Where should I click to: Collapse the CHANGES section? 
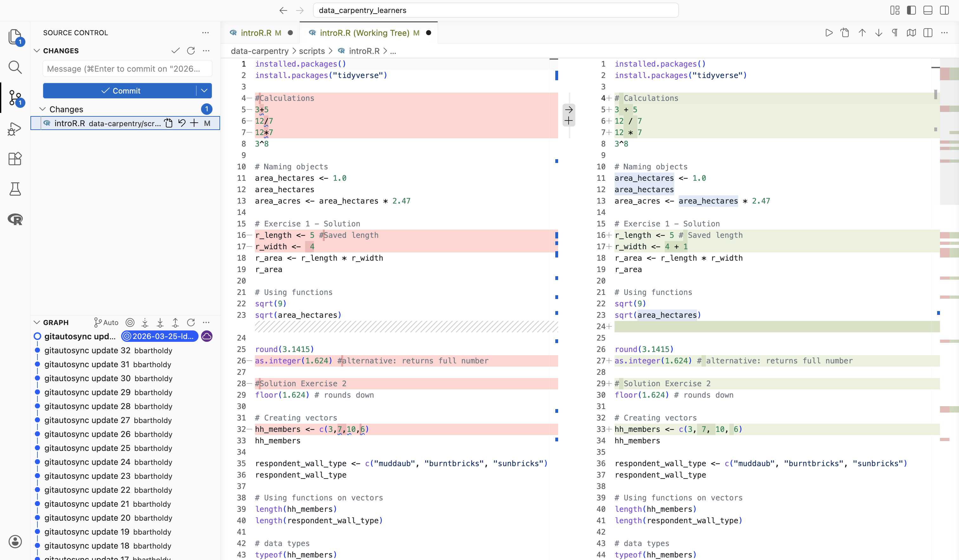point(37,51)
